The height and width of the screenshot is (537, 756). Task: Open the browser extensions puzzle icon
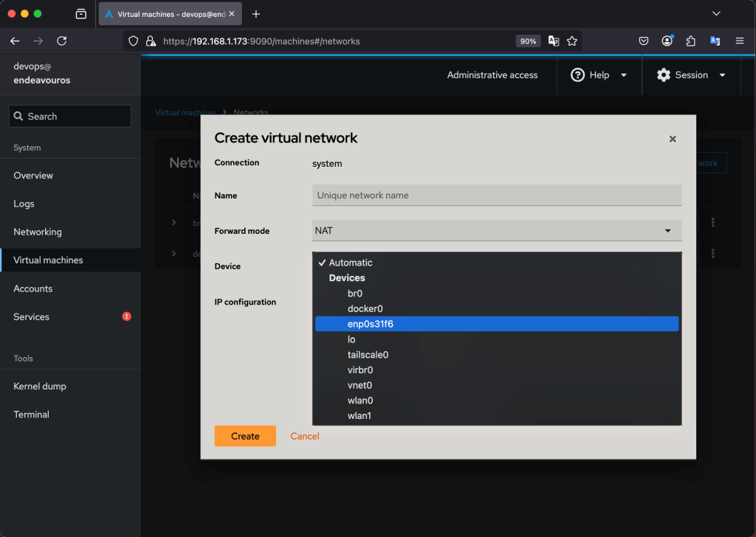(691, 41)
